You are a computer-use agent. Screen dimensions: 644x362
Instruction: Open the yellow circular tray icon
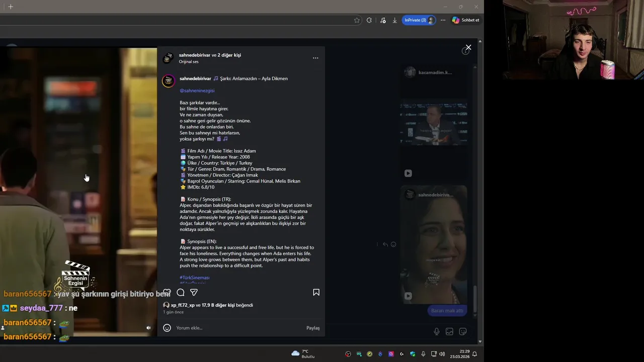coord(370,354)
